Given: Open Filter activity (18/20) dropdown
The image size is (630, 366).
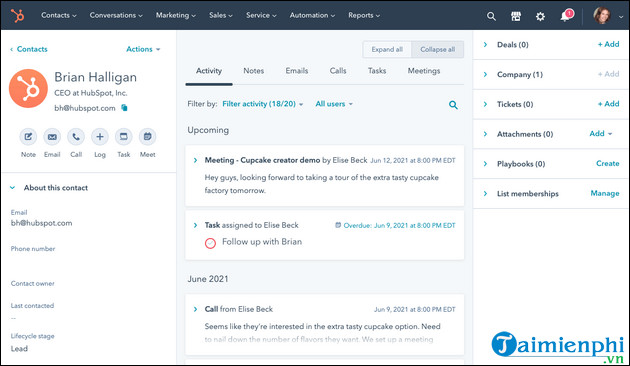Looking at the screenshot, I should point(263,104).
